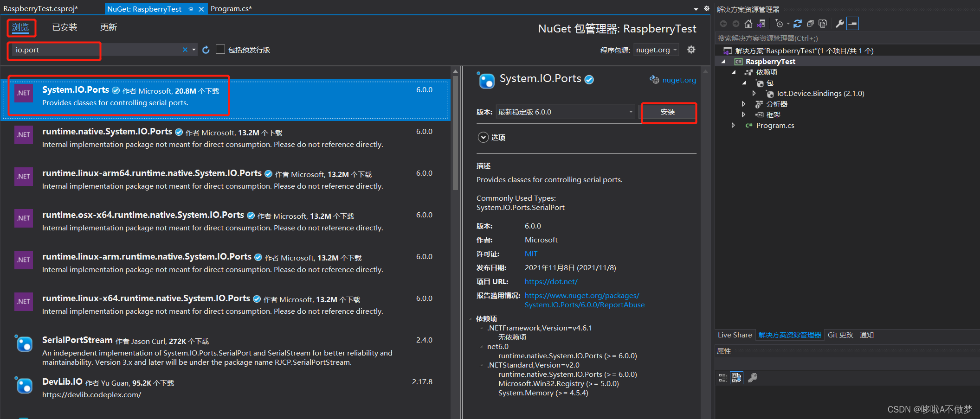This screenshot has width=980, height=419.
Task: Open the https://dot.net/ project URL
Action: tap(551, 282)
